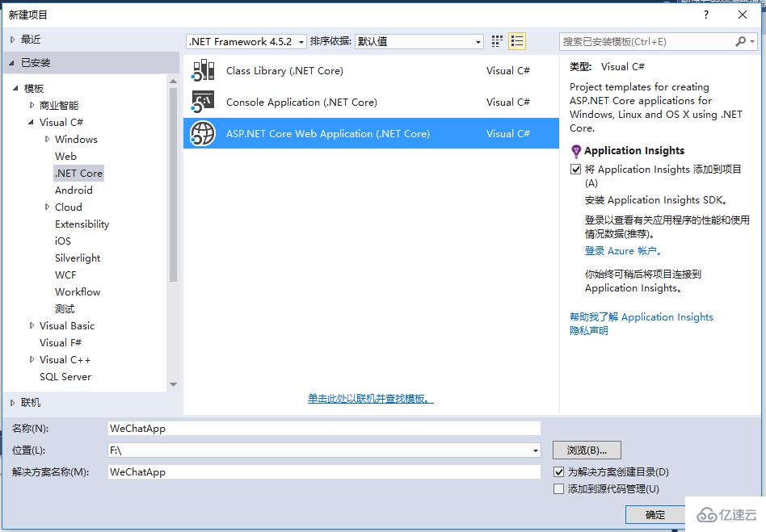Click the 名称 project name field
Image resolution: width=766 pixels, height=532 pixels.
pyautogui.click(x=324, y=428)
